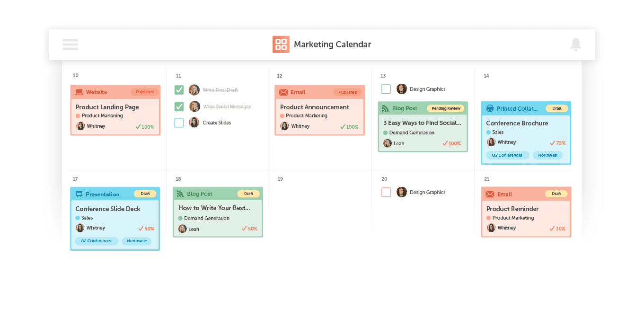Image resolution: width=644 pixels, height=327 pixels.
Task: Check the Design Graphics task on the 20th
Action: tap(386, 192)
